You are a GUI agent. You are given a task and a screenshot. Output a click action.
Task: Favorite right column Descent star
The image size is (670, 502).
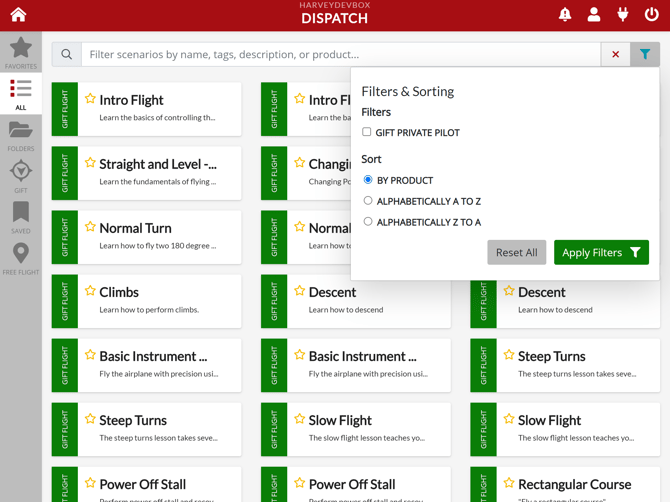[x=509, y=291]
